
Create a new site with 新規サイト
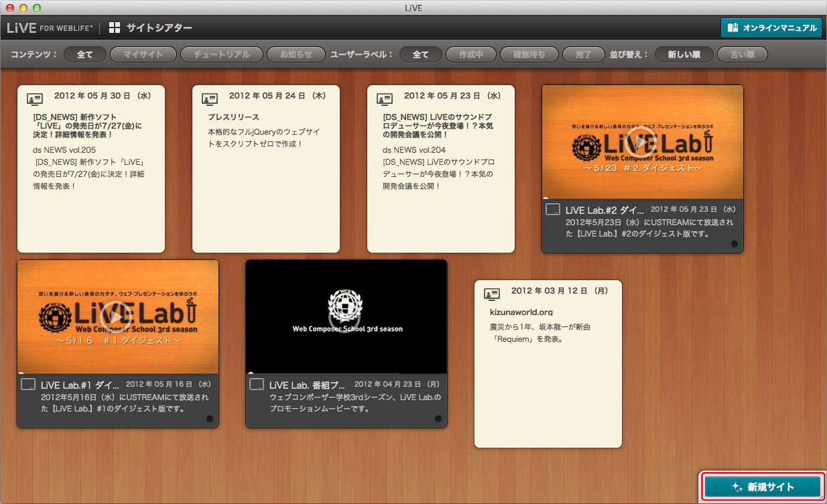point(763,487)
